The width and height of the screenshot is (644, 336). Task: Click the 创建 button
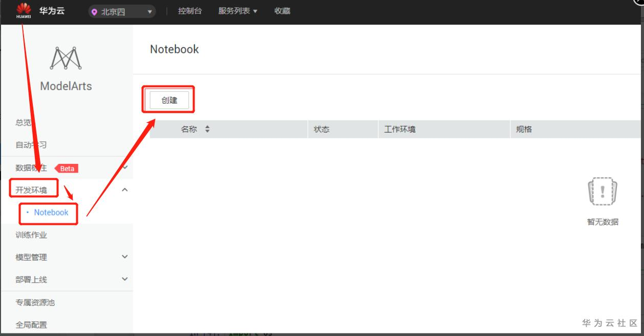coord(169,100)
